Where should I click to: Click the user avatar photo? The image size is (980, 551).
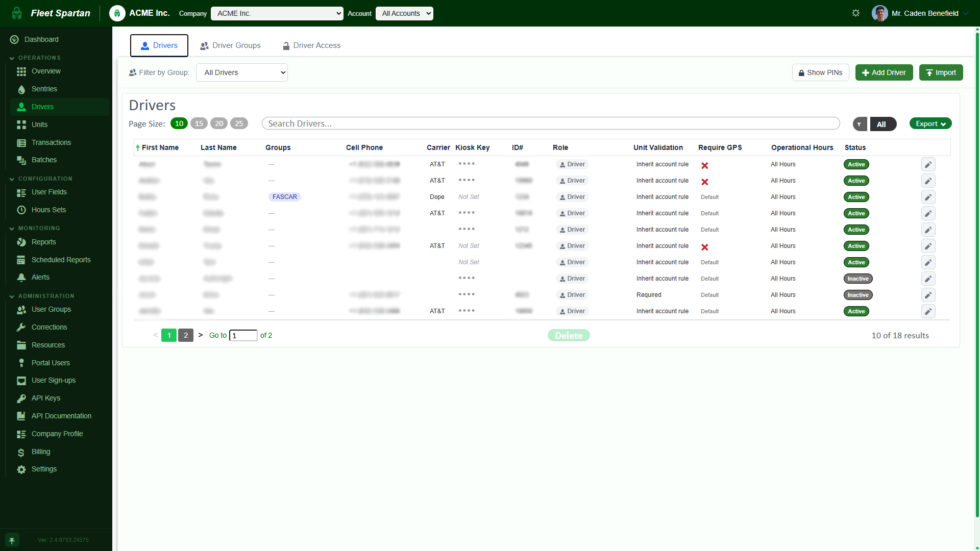[880, 13]
